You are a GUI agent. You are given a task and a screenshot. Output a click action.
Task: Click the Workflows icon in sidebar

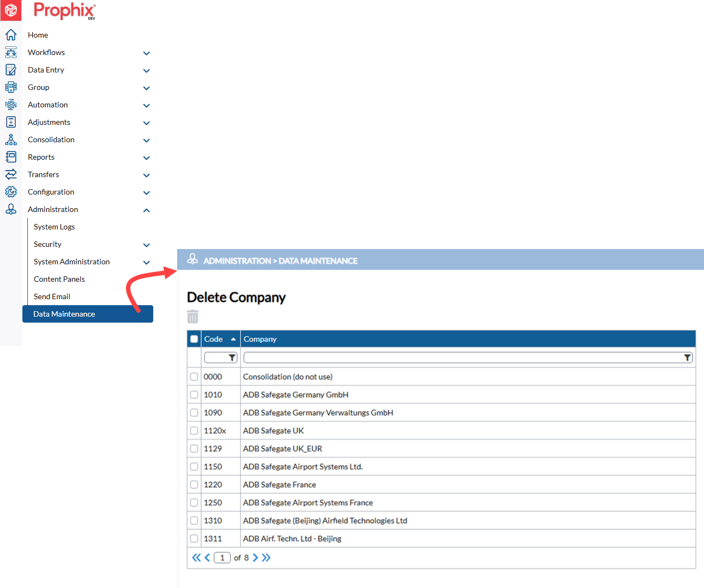[11, 52]
